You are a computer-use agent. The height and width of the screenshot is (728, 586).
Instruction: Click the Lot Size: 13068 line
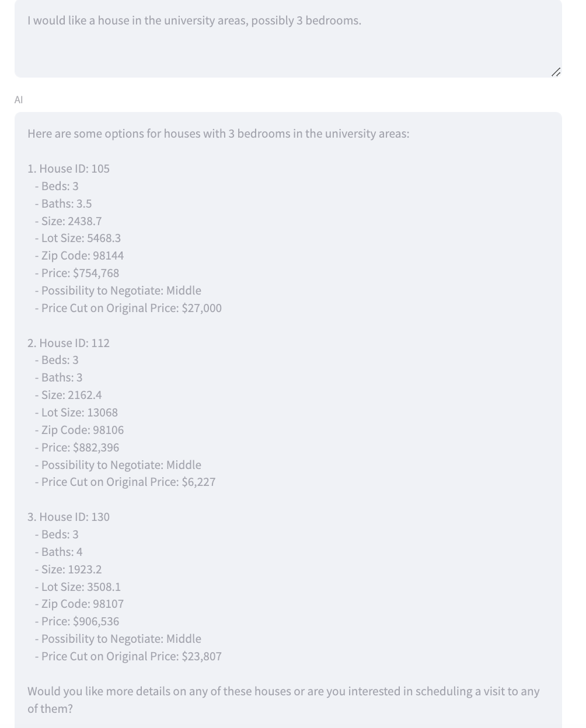[x=76, y=412]
